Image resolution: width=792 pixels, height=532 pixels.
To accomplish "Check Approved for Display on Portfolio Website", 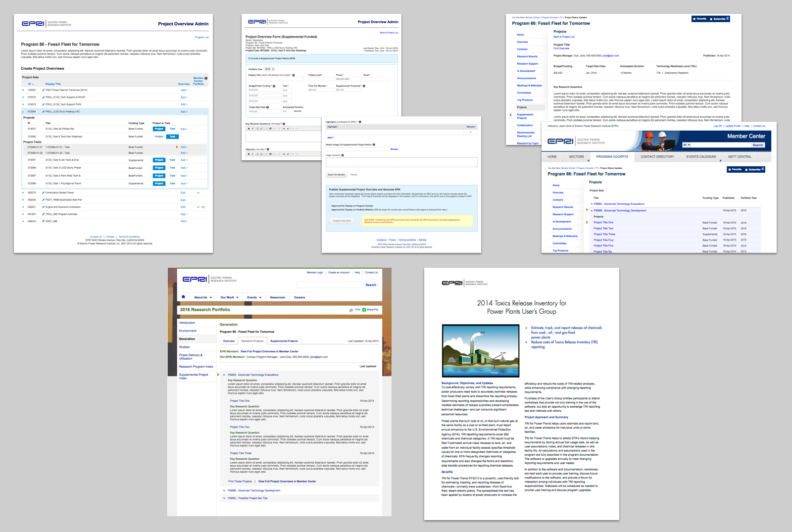I will 330,209.
